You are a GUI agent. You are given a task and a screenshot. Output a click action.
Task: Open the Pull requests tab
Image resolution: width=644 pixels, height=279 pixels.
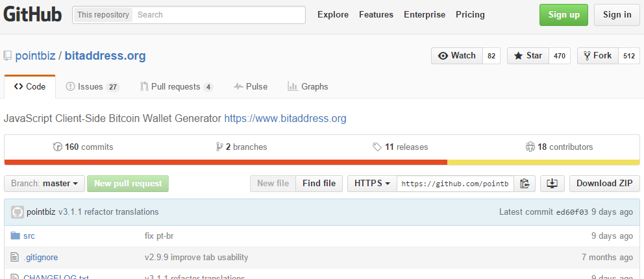point(176,86)
